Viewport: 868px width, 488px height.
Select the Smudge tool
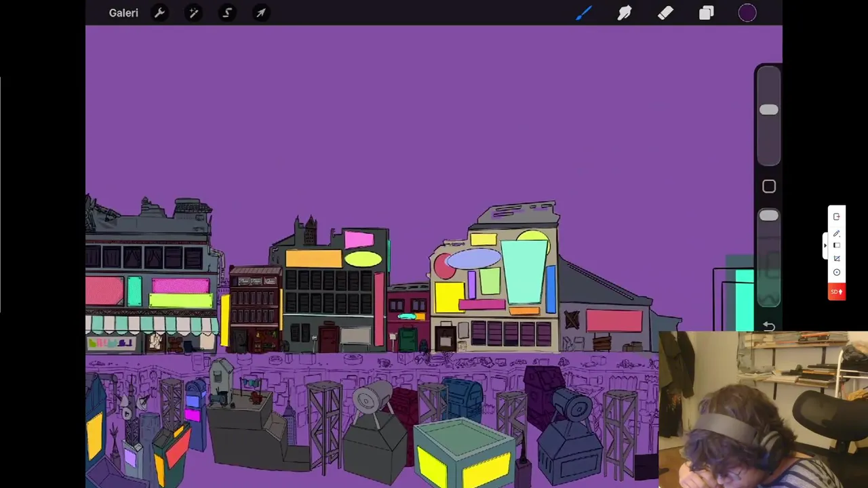pyautogui.click(x=625, y=13)
